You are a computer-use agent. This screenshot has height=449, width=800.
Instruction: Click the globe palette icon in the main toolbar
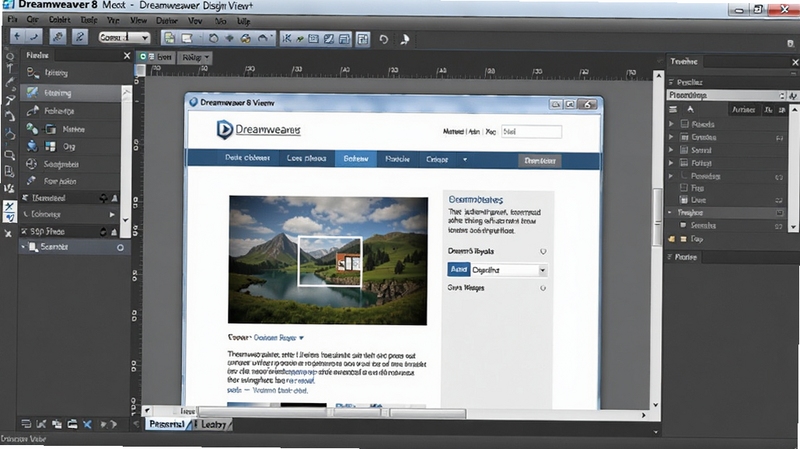tap(245, 38)
